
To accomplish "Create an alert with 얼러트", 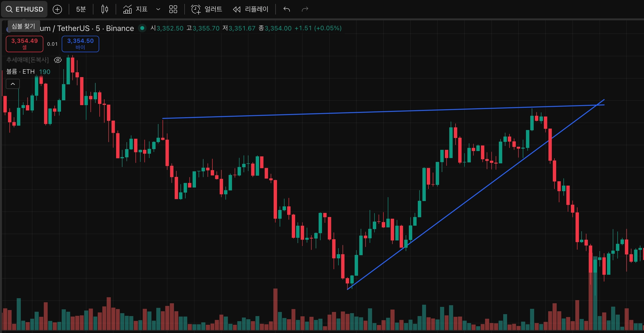I will (207, 9).
